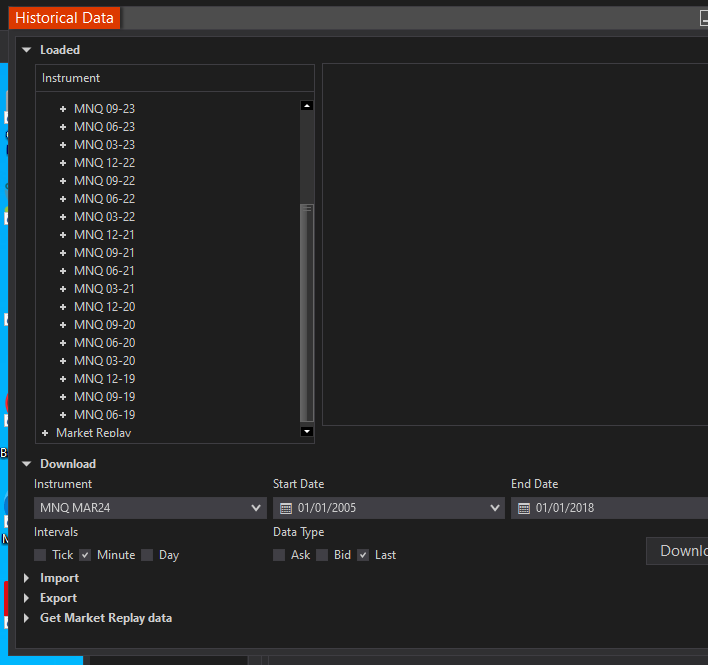708x665 pixels.
Task: Click the Download button
Action: coord(677,551)
